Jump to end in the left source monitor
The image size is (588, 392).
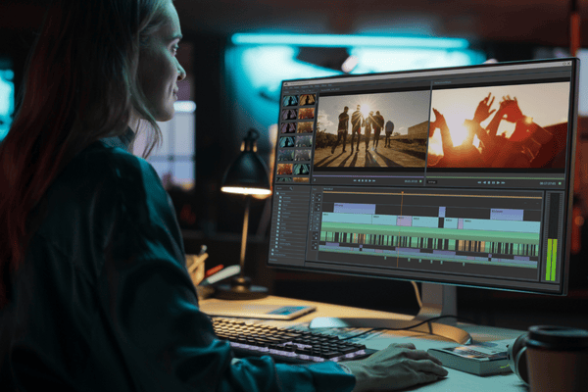click(374, 180)
